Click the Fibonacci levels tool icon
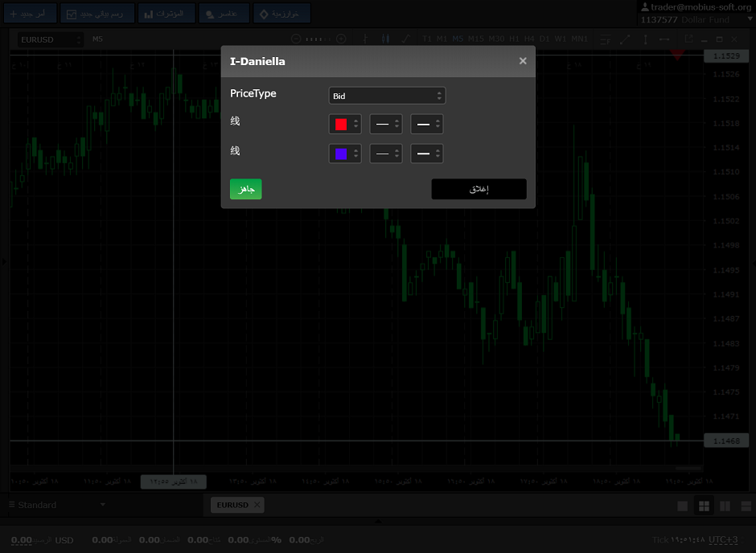 (x=605, y=39)
